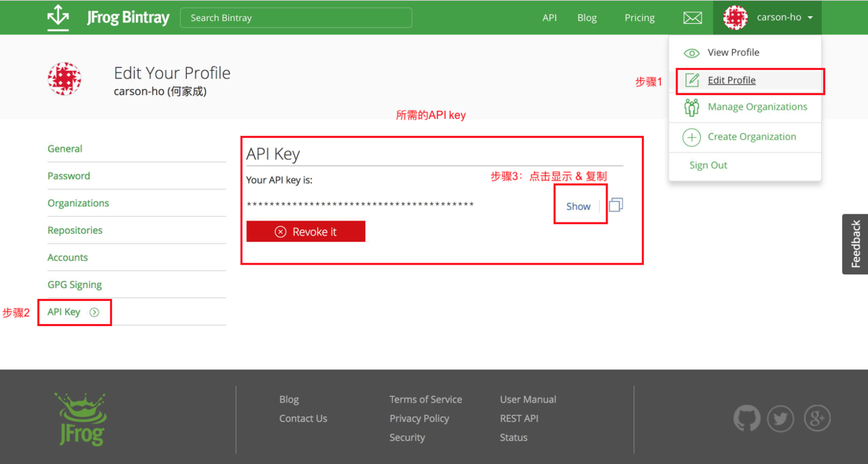Click the JFrog Bintray logo

[108, 17]
